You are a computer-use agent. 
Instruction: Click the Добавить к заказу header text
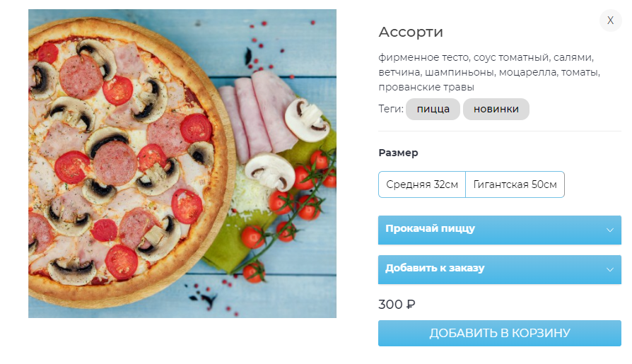tap(435, 268)
